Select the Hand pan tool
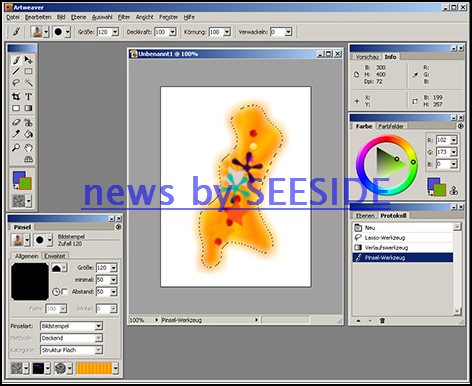 pyautogui.click(x=29, y=147)
